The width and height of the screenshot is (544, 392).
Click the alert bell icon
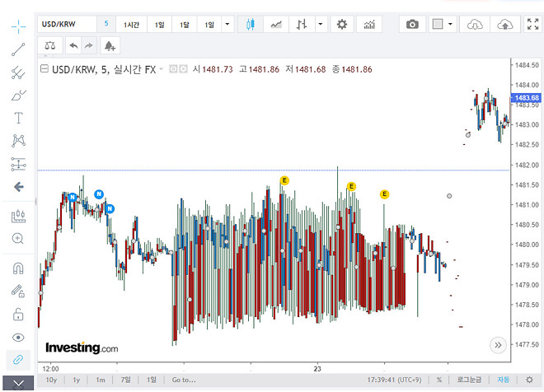click(x=110, y=45)
